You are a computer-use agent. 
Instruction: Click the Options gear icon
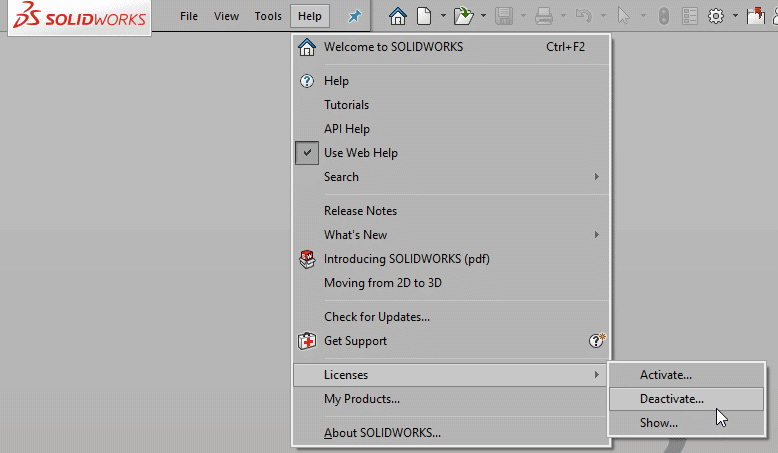(x=715, y=16)
